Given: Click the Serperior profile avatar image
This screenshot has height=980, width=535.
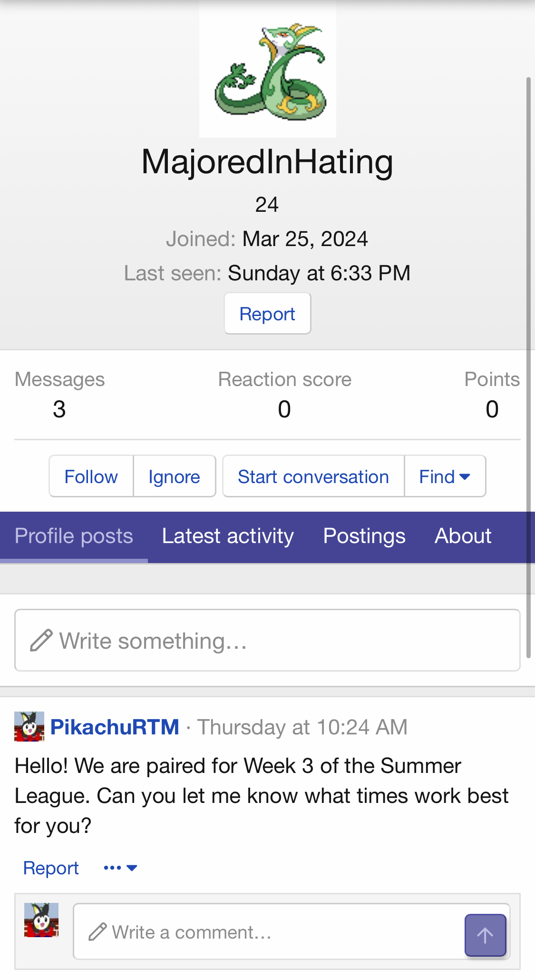Looking at the screenshot, I should [x=267, y=70].
